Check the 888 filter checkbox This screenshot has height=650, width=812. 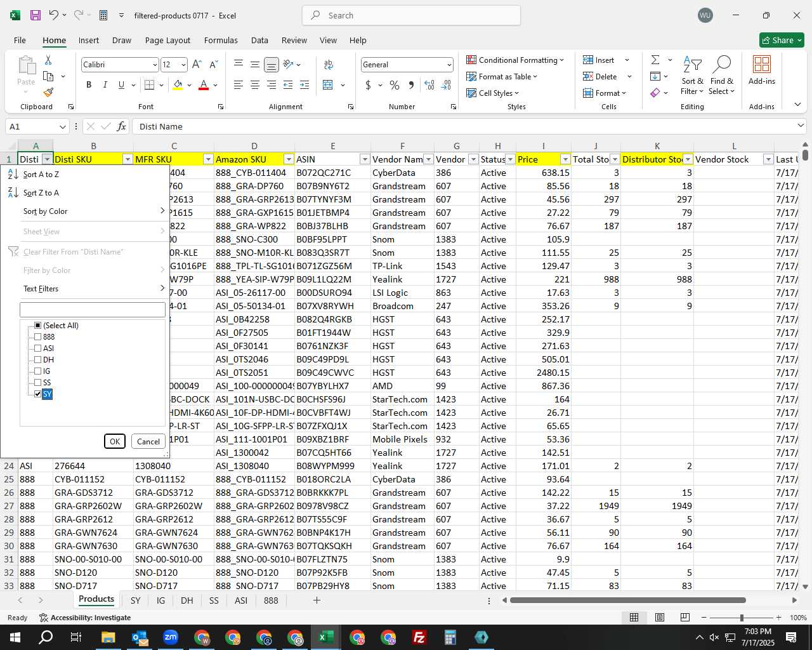(x=37, y=336)
